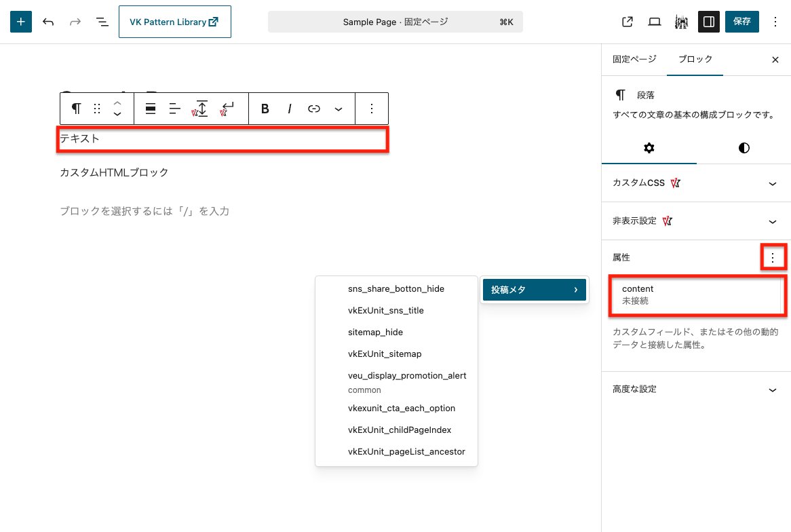Image resolution: width=791 pixels, height=532 pixels.
Task: Toggle the settings sidebar panel
Action: pos(709,22)
